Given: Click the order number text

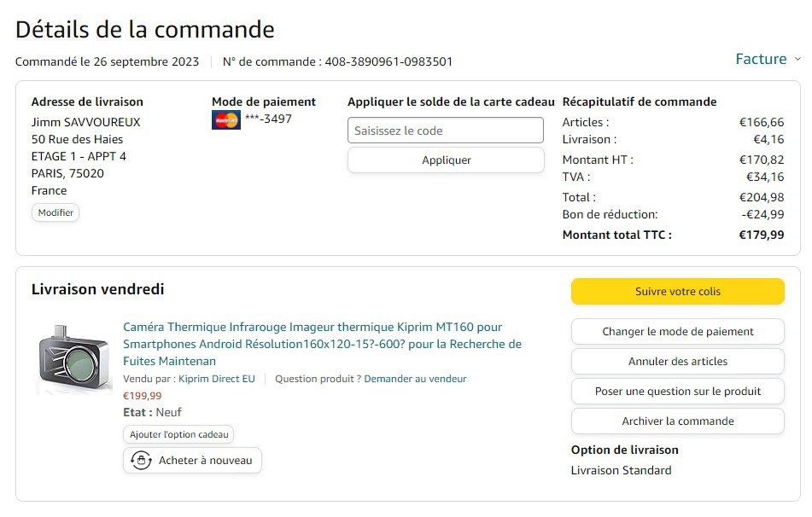Looking at the screenshot, I should [337, 61].
